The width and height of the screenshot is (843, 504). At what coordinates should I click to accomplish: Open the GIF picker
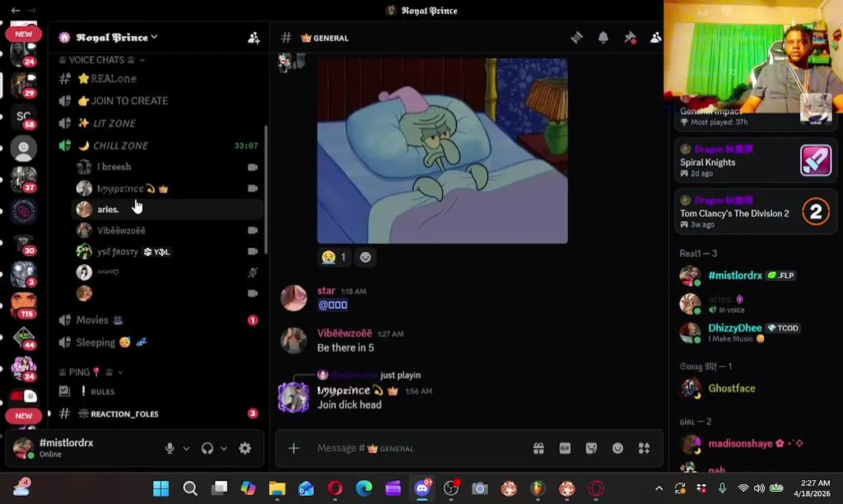pyautogui.click(x=565, y=448)
